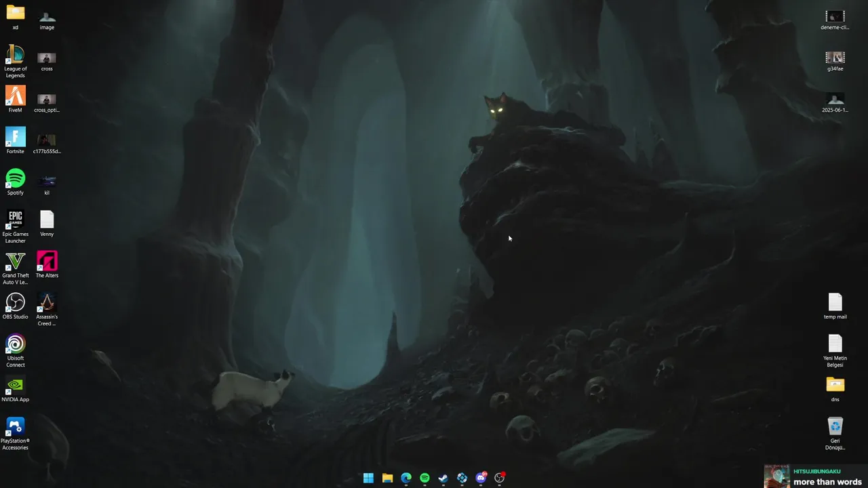The image size is (868, 488).
Task: Open the Windows Start menu
Action: coord(368,478)
